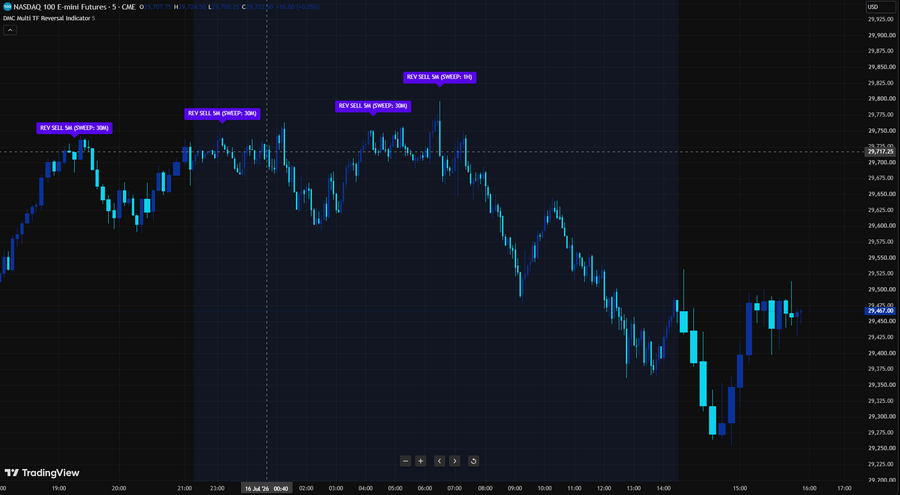Zoom out the chart with the minus button
Image resolution: width=900 pixels, height=495 pixels.
(x=405, y=461)
